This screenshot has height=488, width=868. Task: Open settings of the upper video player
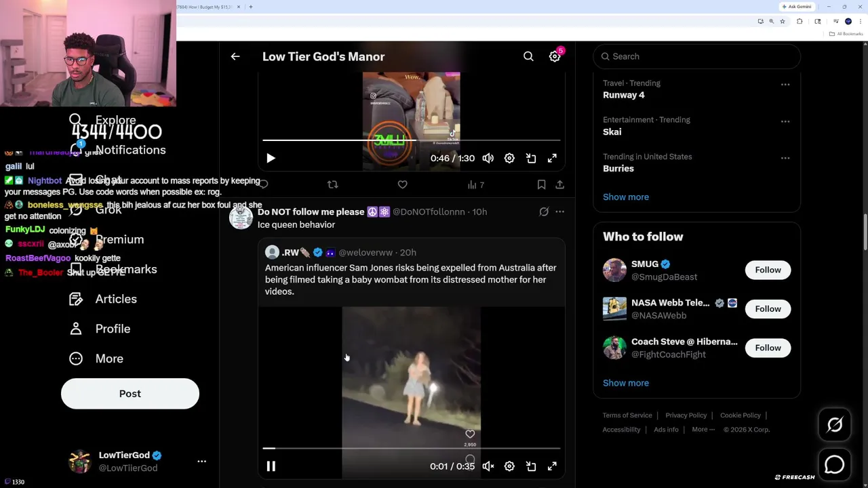pos(509,158)
